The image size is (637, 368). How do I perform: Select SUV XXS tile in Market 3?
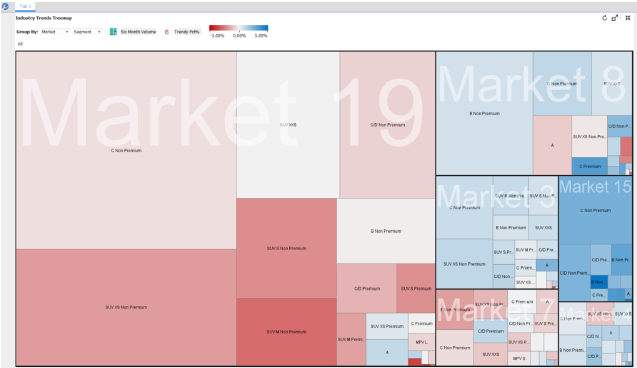click(x=543, y=227)
